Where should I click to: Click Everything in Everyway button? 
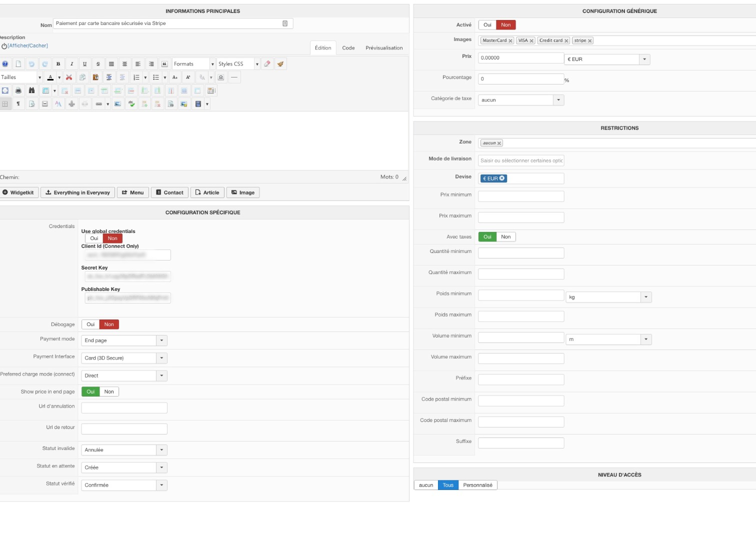[77, 192]
